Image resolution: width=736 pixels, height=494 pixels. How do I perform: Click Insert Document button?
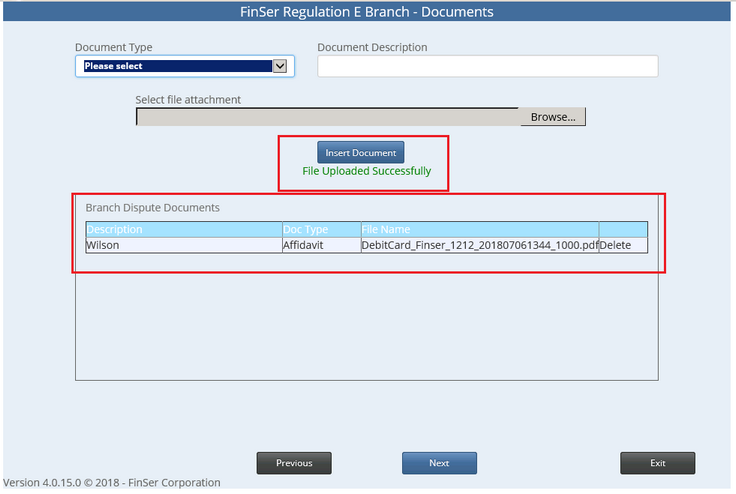point(360,153)
